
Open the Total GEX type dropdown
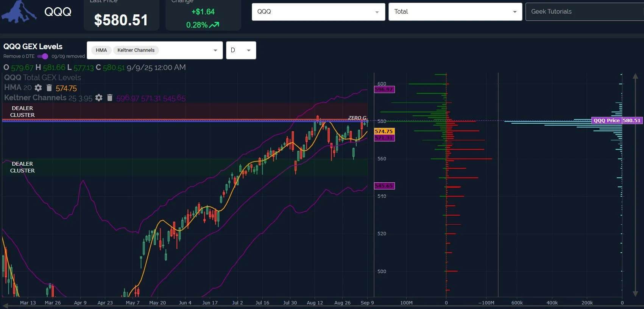pos(455,12)
